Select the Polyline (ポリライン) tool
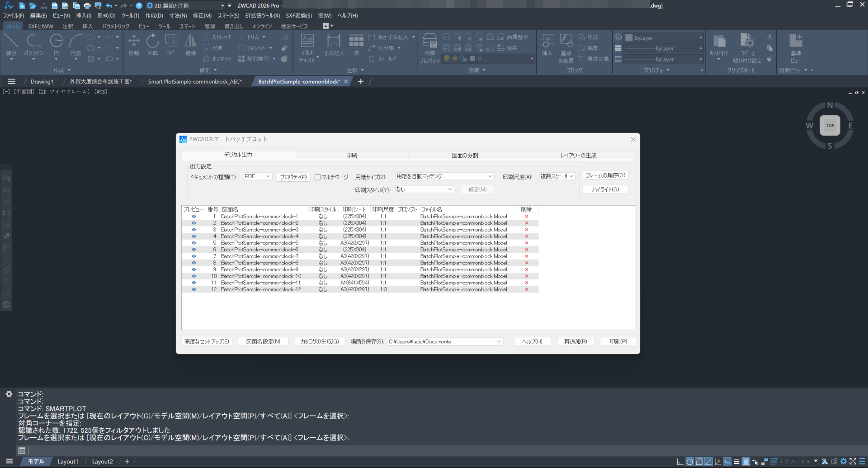 pos(33,45)
